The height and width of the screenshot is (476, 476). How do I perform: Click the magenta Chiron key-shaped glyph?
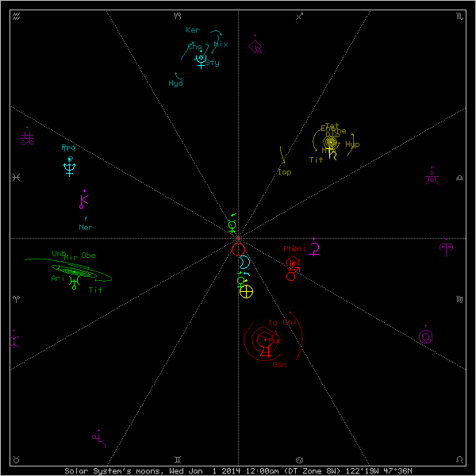point(83,201)
